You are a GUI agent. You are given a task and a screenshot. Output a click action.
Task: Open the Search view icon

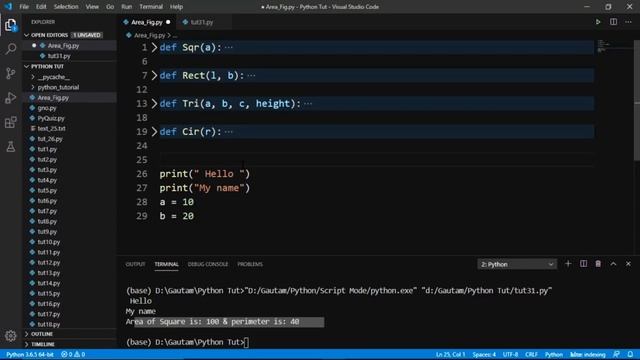[x=11, y=49]
